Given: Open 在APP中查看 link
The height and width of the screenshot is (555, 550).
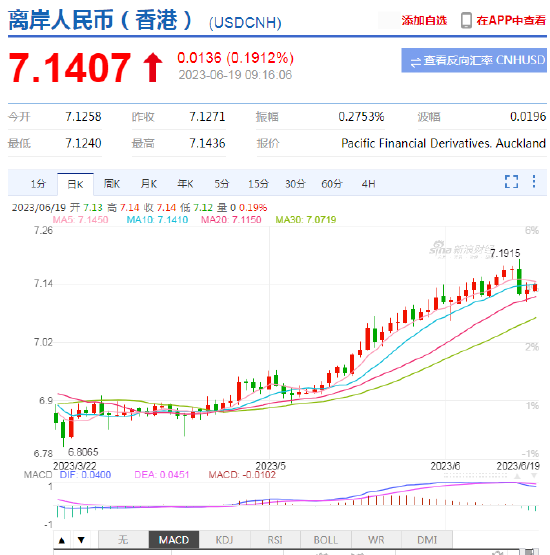Looking at the screenshot, I should (x=511, y=20).
